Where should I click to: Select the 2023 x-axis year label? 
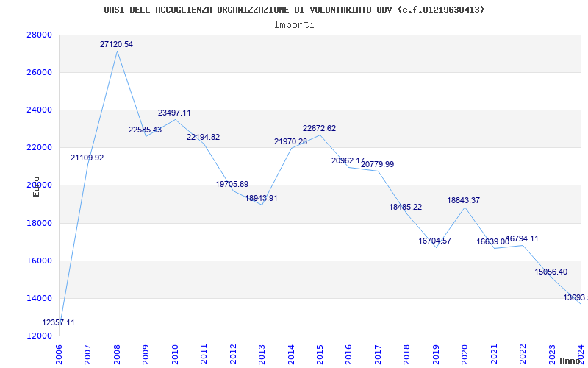(x=552, y=354)
